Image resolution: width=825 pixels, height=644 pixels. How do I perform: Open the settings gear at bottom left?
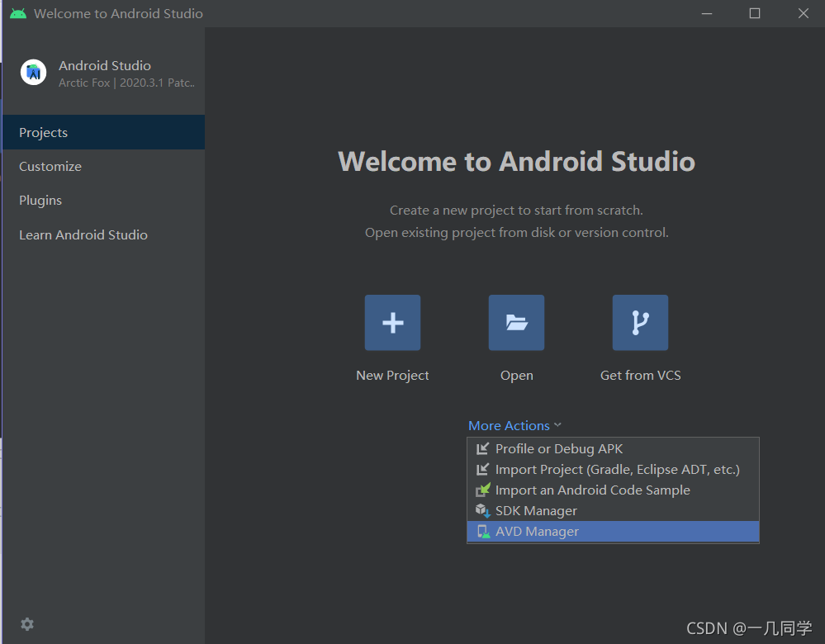click(27, 624)
